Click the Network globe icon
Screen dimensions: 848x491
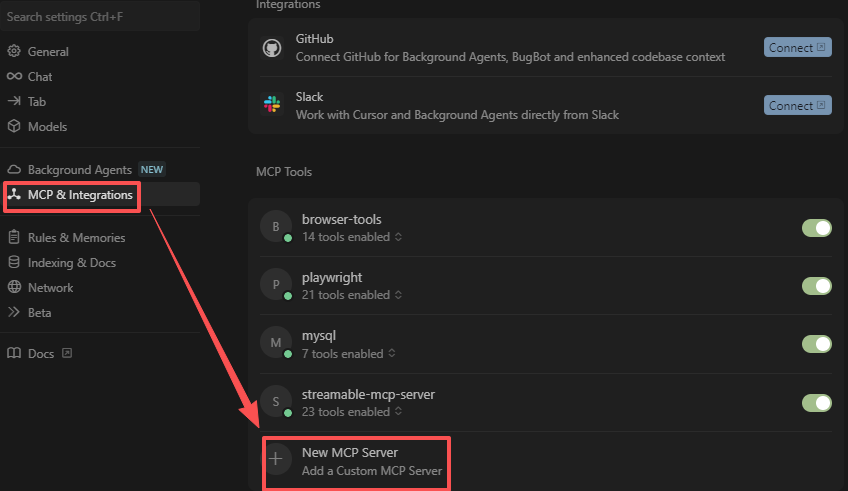click(14, 287)
